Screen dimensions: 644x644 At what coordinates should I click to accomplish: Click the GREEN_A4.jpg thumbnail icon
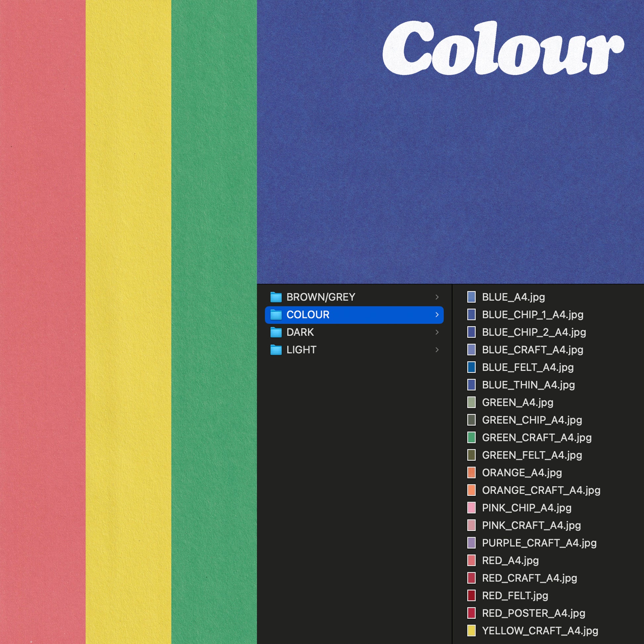pos(471,402)
